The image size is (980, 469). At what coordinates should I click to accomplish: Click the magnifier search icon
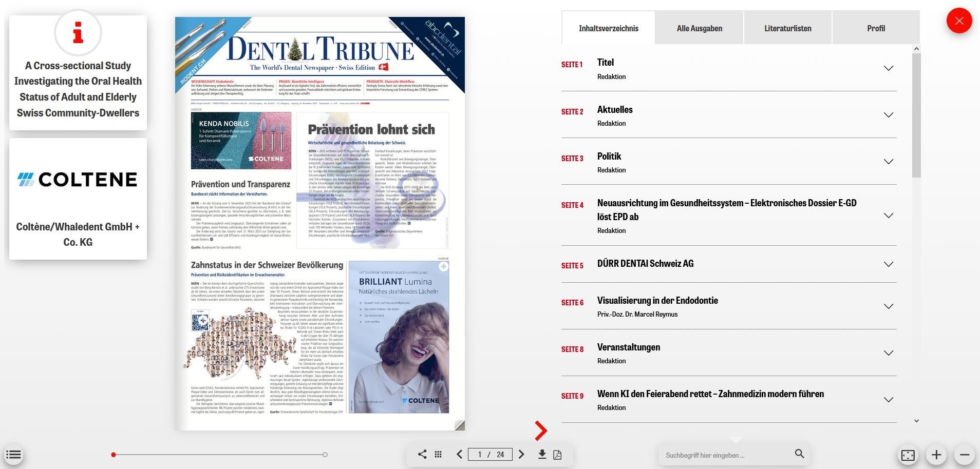(799, 454)
